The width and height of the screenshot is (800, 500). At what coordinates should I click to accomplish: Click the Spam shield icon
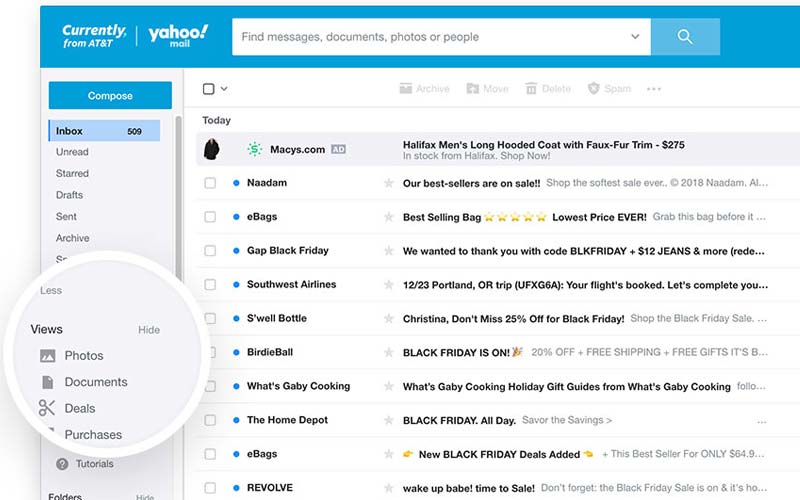[593, 89]
